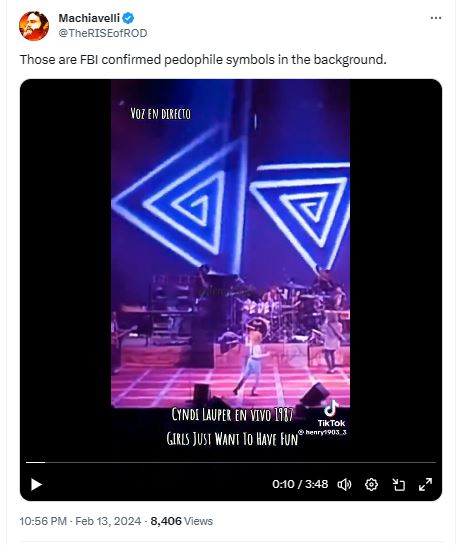Click the 8,406 Views count
Viewport: 463px width, 545px height.
click(181, 521)
